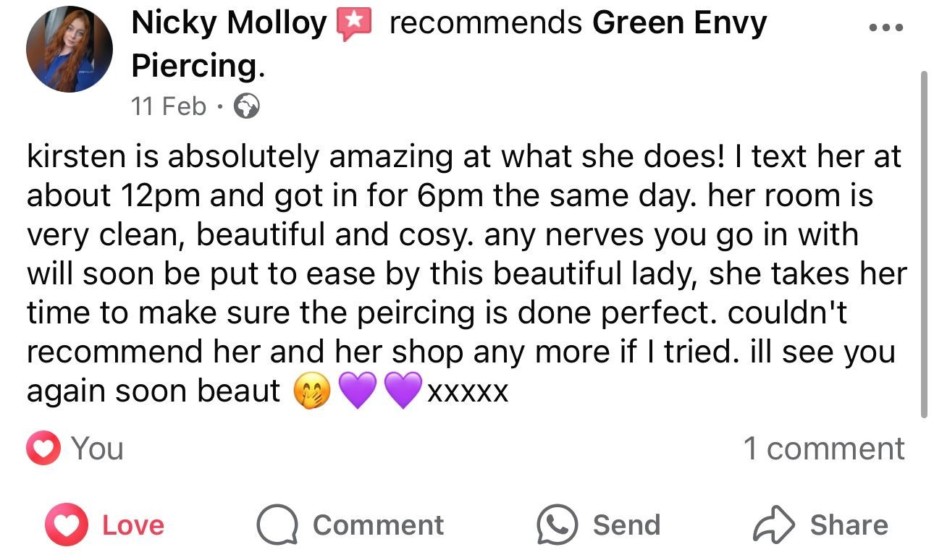Click the 11 Feb post timestamp
The height and width of the screenshot is (560, 934).
pos(169,106)
